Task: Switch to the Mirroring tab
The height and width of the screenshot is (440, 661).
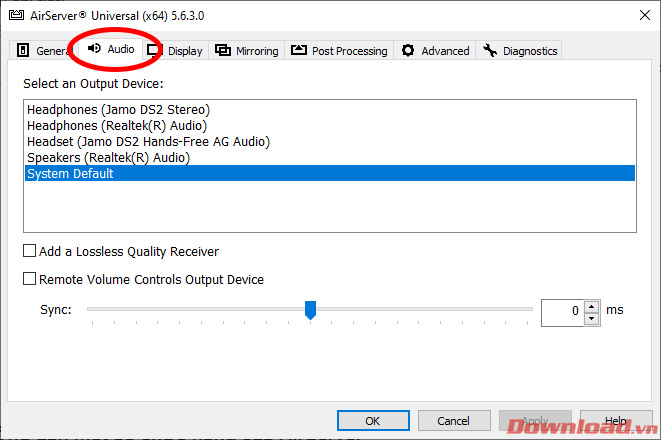Action: pos(248,51)
